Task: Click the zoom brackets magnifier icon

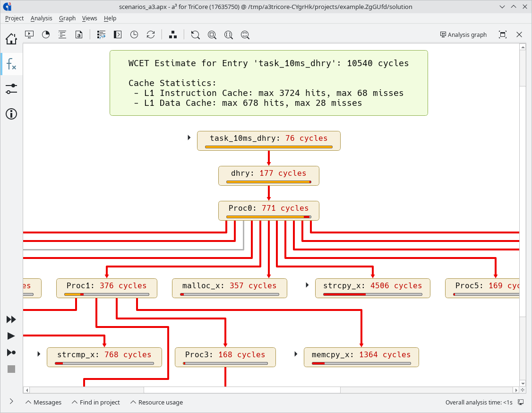Action: click(229, 34)
